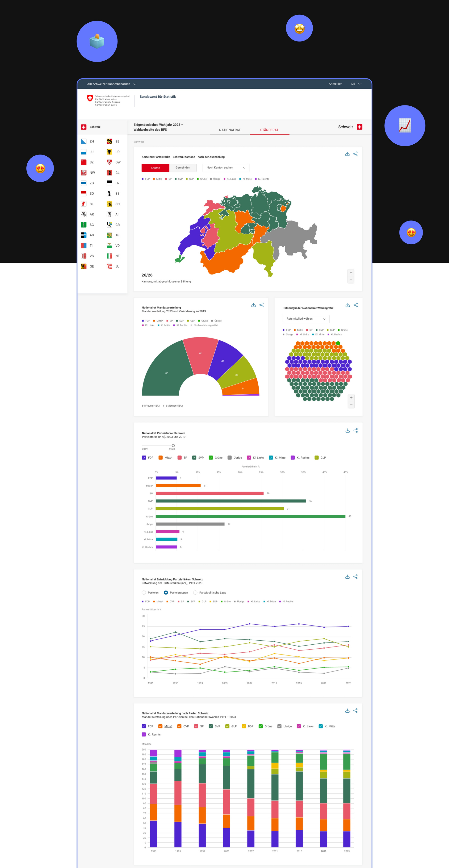Image resolution: width=449 pixels, height=868 pixels.
Task: Share the Wabengrafik honeycomb chart
Action: 355,305
